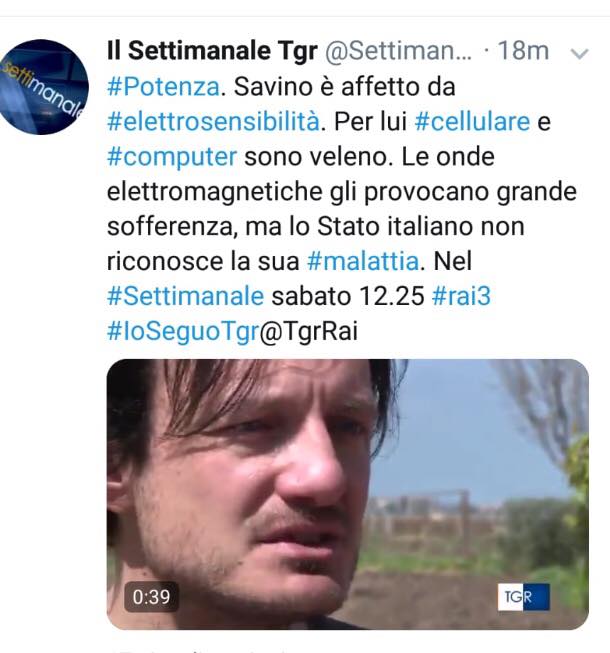Play the embedded tweet video
610x653 pixels.
[348, 494]
